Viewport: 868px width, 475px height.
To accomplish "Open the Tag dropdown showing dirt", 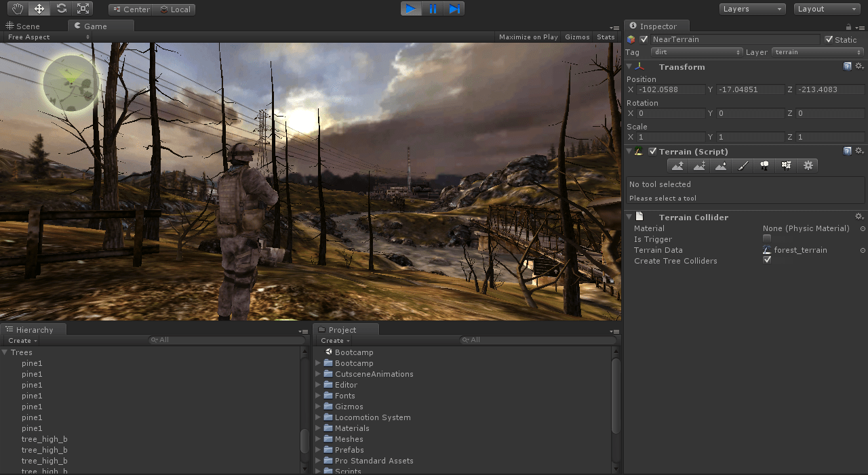I will pos(696,52).
